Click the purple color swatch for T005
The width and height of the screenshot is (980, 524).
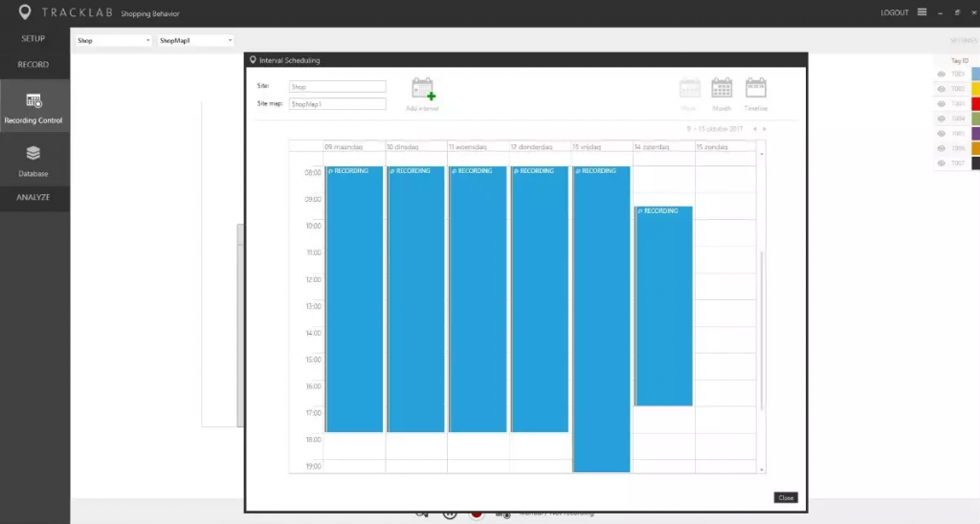(x=975, y=134)
